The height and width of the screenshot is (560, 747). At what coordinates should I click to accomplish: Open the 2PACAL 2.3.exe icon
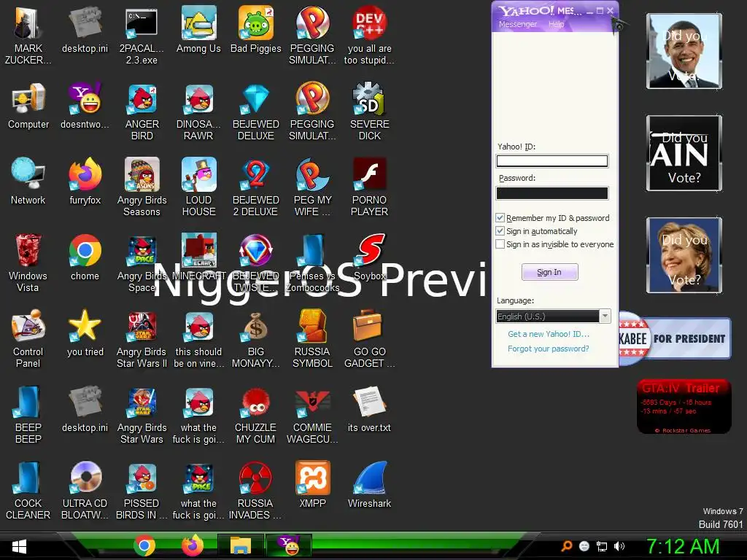coord(142,35)
